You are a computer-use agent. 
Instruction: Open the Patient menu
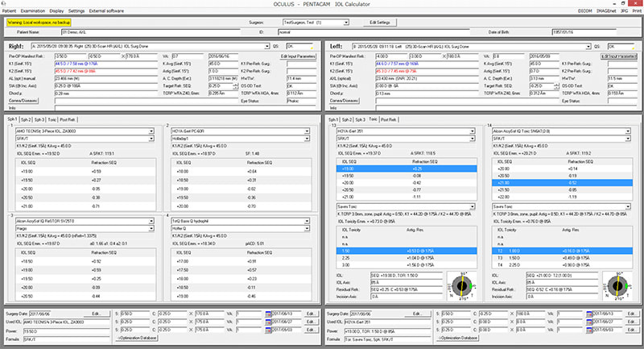coord(9,10)
